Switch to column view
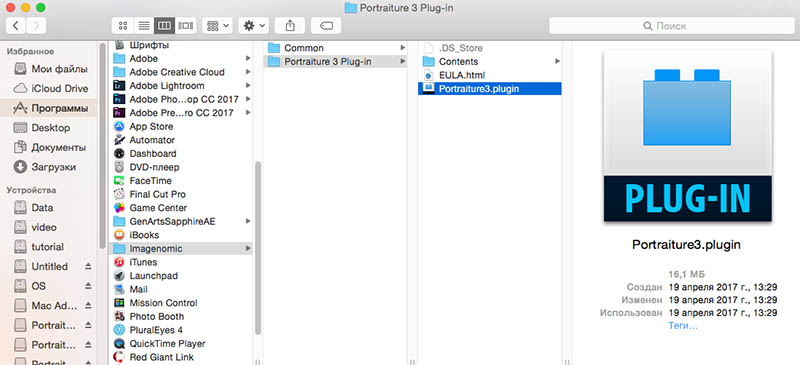The height and width of the screenshot is (365, 800). click(164, 26)
